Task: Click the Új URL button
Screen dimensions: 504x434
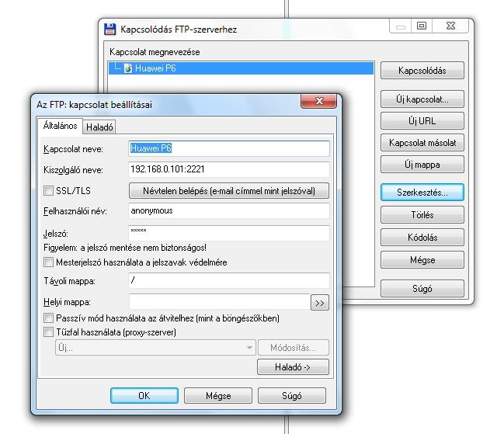Action: (x=422, y=121)
